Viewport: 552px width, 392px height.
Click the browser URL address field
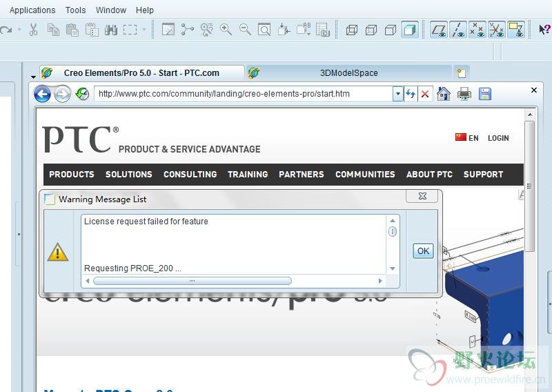244,94
